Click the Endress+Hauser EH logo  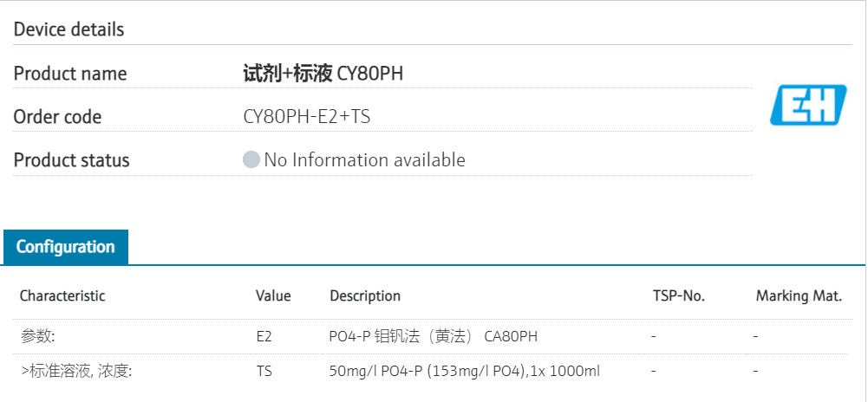coord(808,105)
